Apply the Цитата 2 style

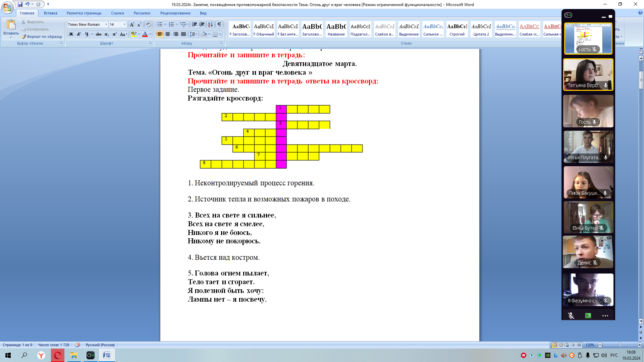coord(481,29)
